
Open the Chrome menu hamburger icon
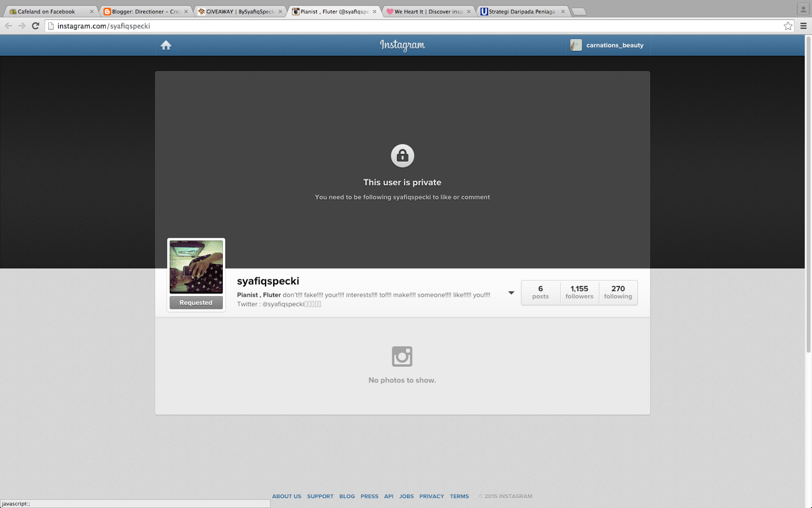803,26
